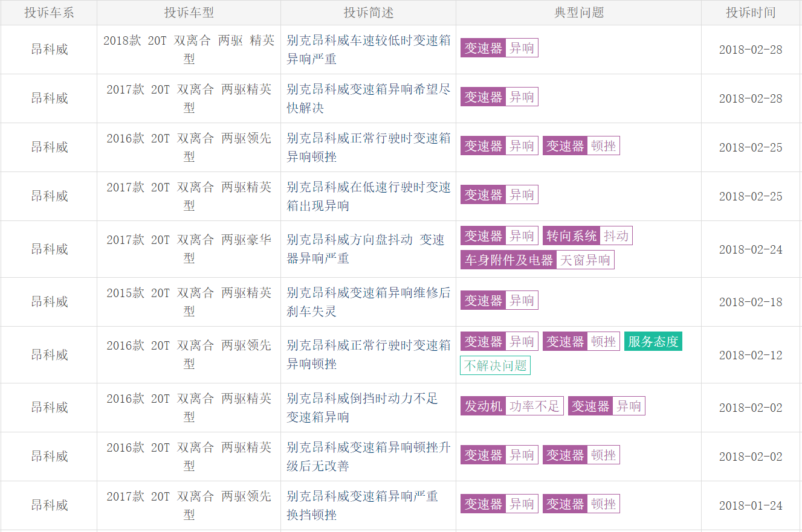The height and width of the screenshot is (532, 802).
Task: Select the 发动机 功率不足 tag
Action: click(512, 406)
